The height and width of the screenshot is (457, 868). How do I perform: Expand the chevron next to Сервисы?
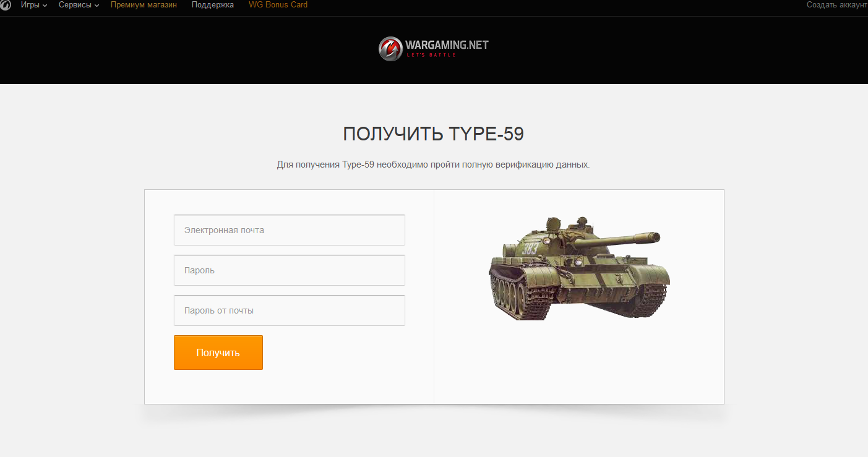click(x=97, y=6)
